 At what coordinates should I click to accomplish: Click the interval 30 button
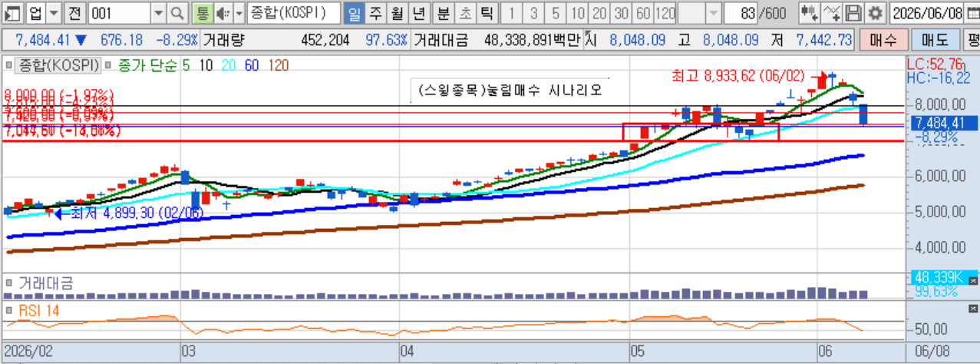[x=621, y=13]
